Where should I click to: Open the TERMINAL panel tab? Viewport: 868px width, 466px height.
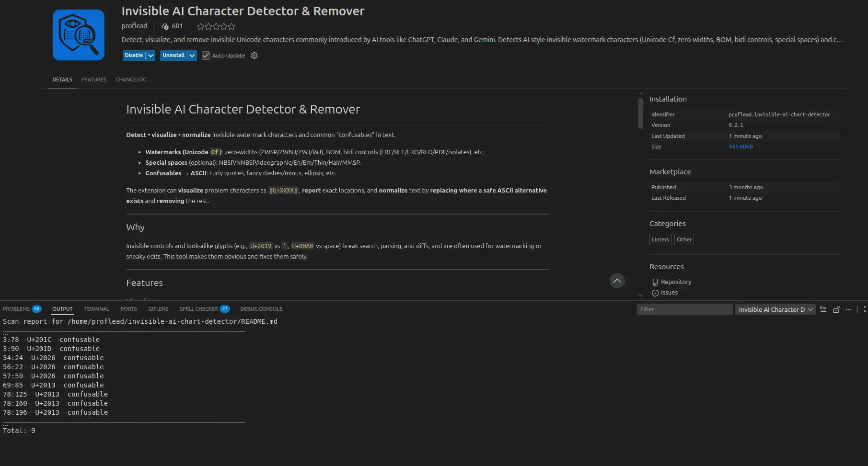(96, 309)
